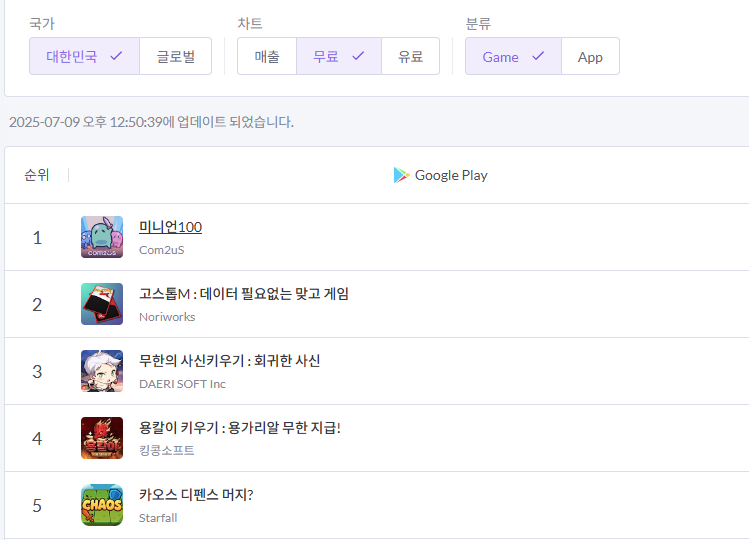Viewport: 749px width, 540px height.
Task: Click the 2025-07-09 update timestamp text
Action: 151,122
